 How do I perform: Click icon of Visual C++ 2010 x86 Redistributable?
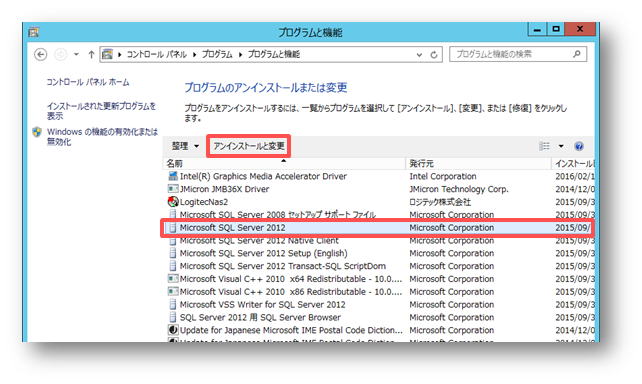[173, 291]
